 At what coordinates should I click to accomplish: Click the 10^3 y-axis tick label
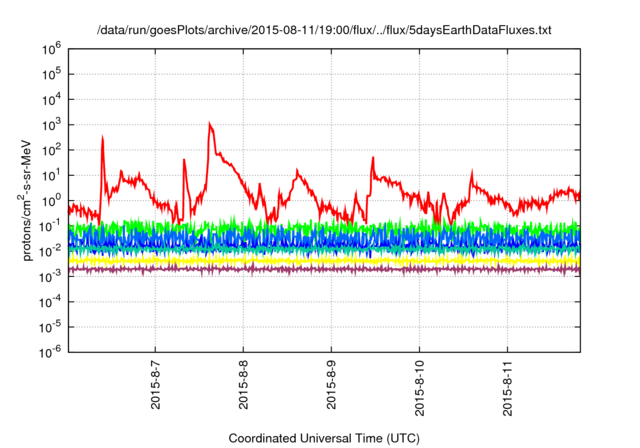click(x=51, y=125)
